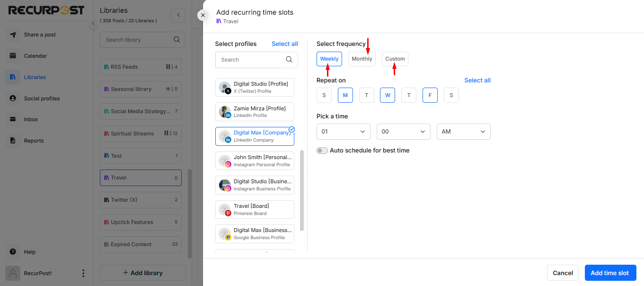
Task: Click the Help question mark icon
Action: 13,252
